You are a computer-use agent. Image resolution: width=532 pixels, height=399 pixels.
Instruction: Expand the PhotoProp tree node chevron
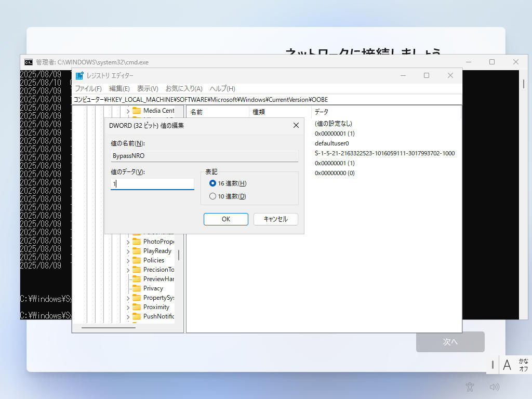click(x=128, y=242)
